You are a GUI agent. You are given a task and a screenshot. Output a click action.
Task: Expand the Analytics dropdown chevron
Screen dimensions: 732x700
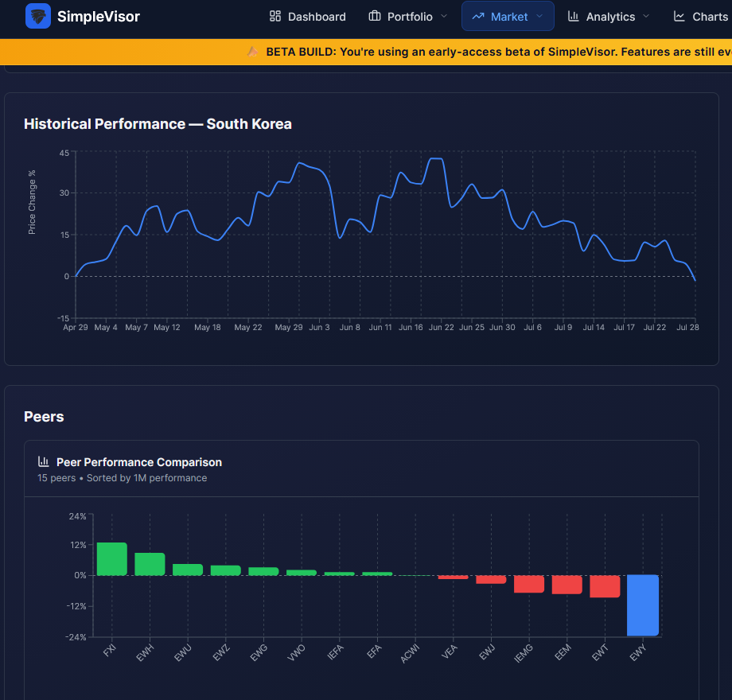646,17
